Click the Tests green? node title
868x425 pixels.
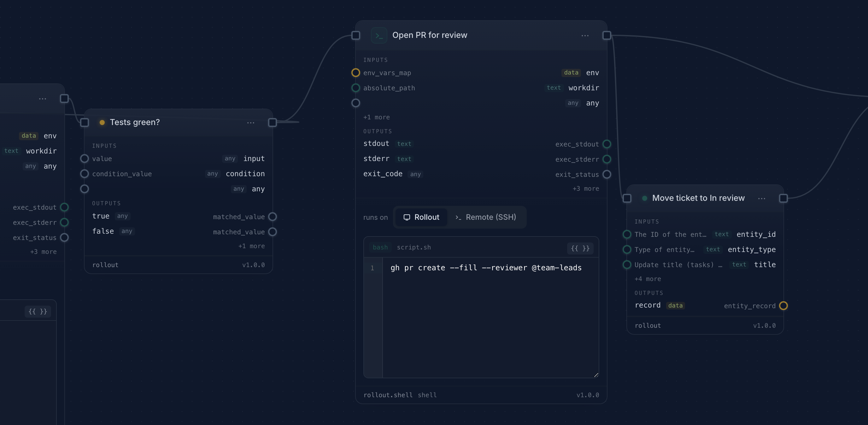135,122
